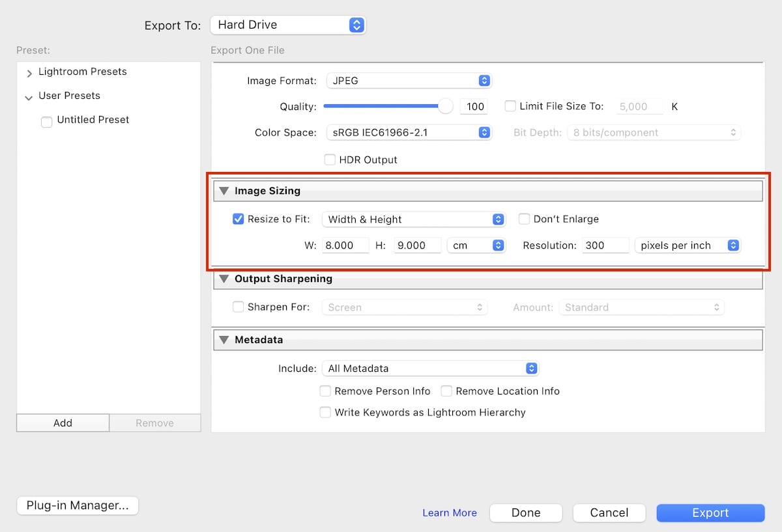
Task: Open the Export To dropdown
Action: click(288, 25)
